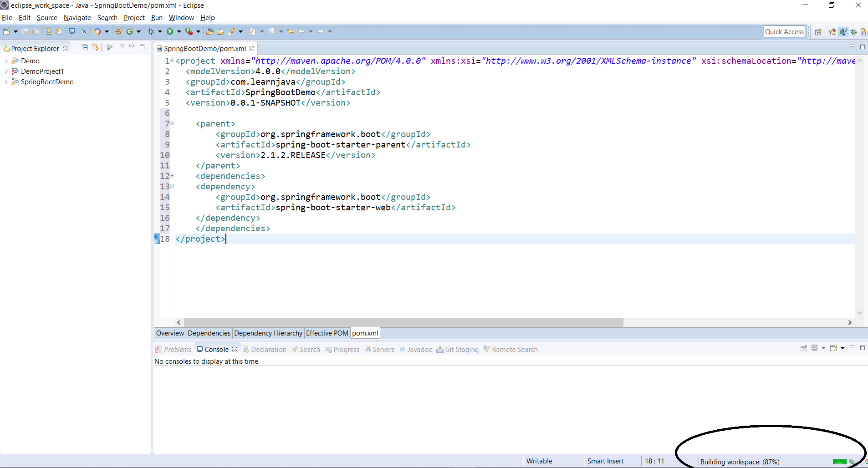This screenshot has height=468, width=868.
Task: Click the Run External Tools icon
Action: 189,31
